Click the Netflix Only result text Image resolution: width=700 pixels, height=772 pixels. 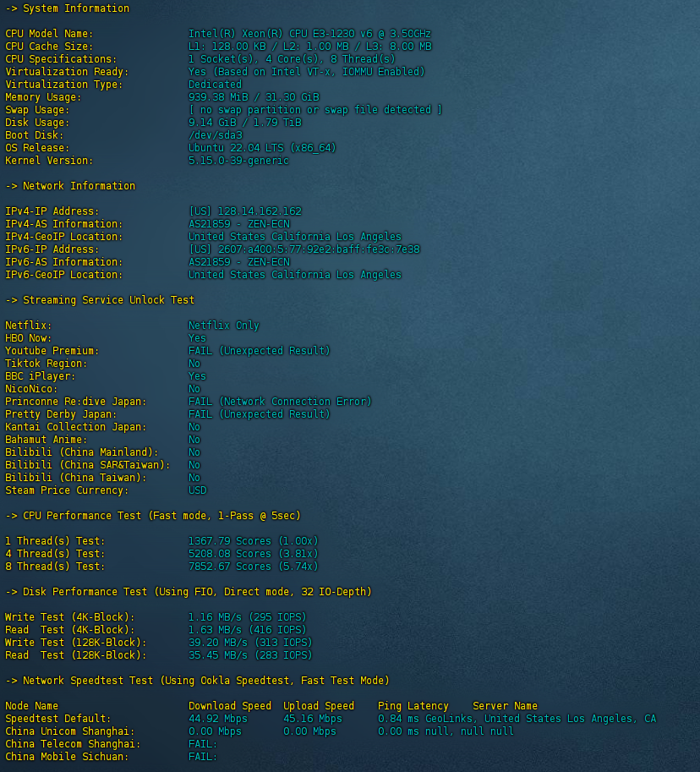[224, 326]
